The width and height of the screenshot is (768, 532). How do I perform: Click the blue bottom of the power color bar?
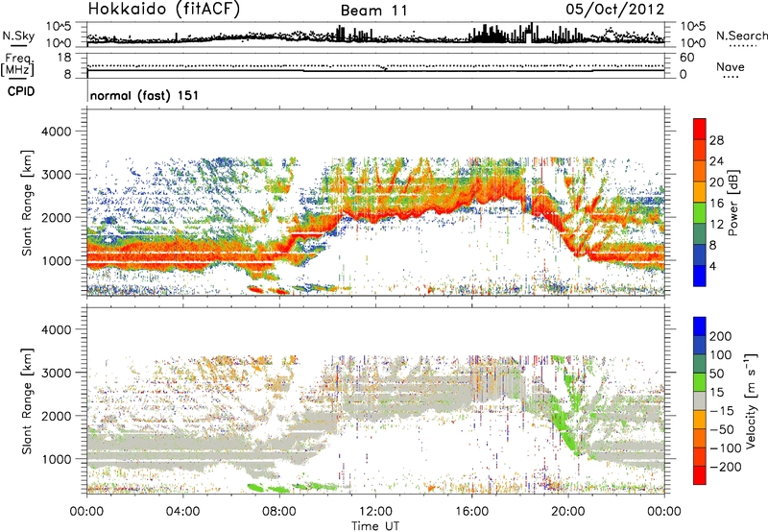pos(700,276)
